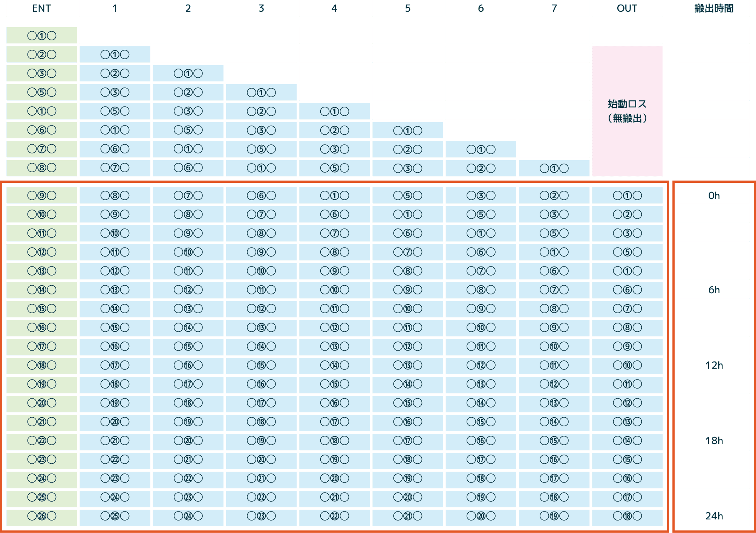756x533 pixels.
Task: Click column header 2
Action: [188, 8]
